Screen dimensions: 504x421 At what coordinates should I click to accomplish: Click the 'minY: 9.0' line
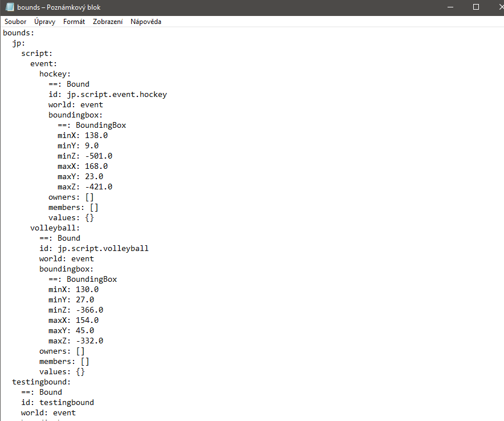click(x=78, y=145)
